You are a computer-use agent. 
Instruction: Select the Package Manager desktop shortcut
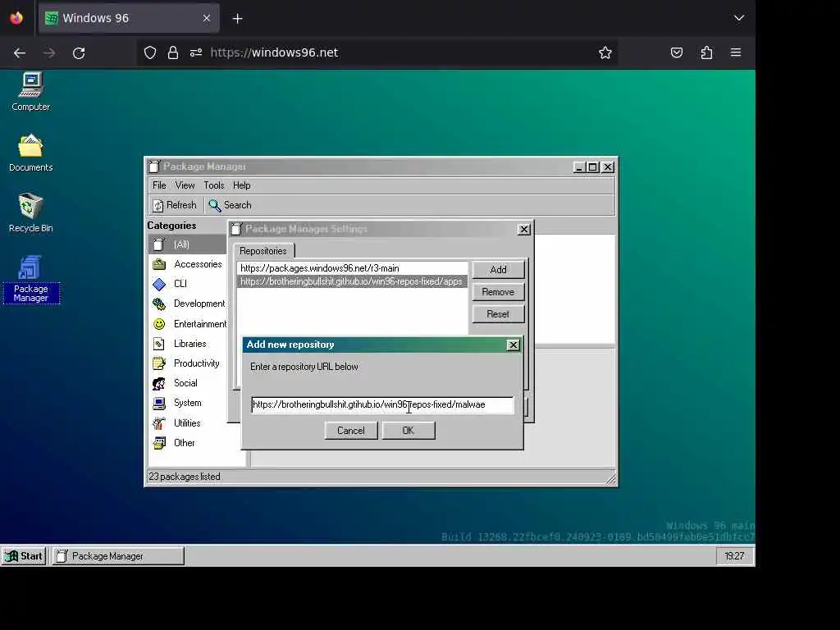[x=31, y=280]
